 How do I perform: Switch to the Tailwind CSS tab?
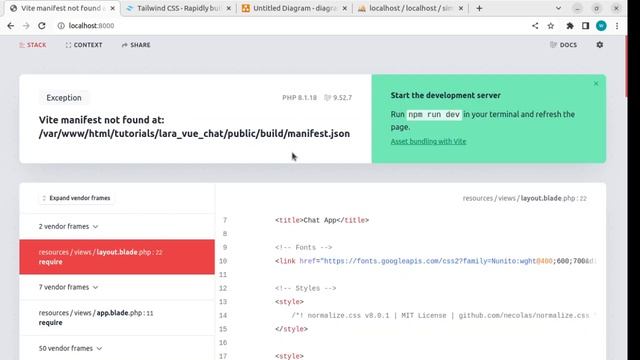[x=178, y=8]
